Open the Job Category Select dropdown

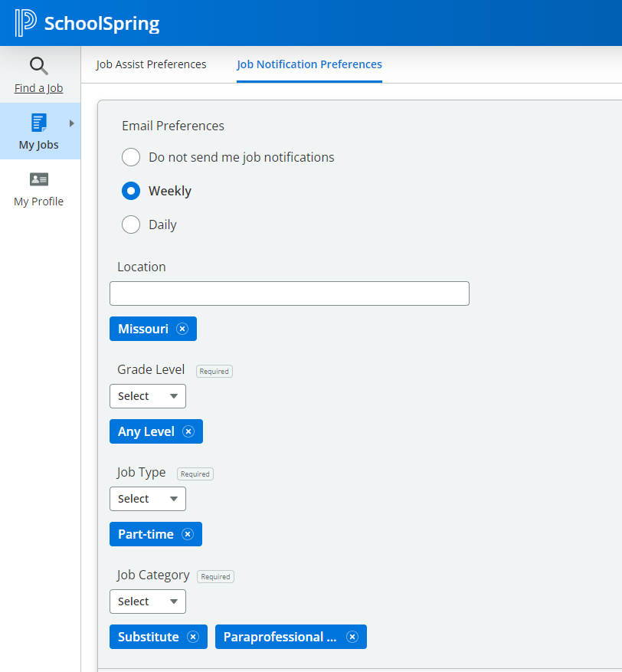(x=148, y=602)
